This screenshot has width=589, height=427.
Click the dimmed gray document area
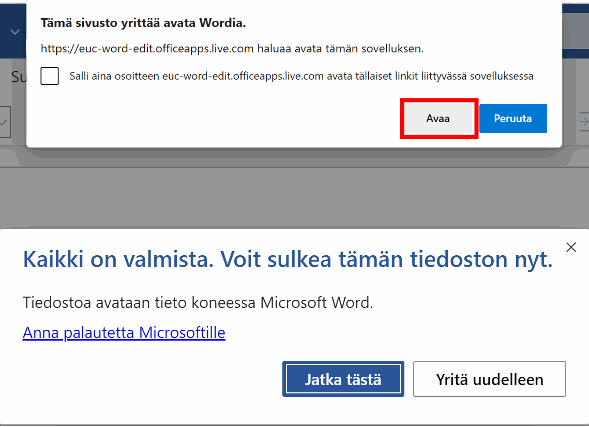(294, 197)
